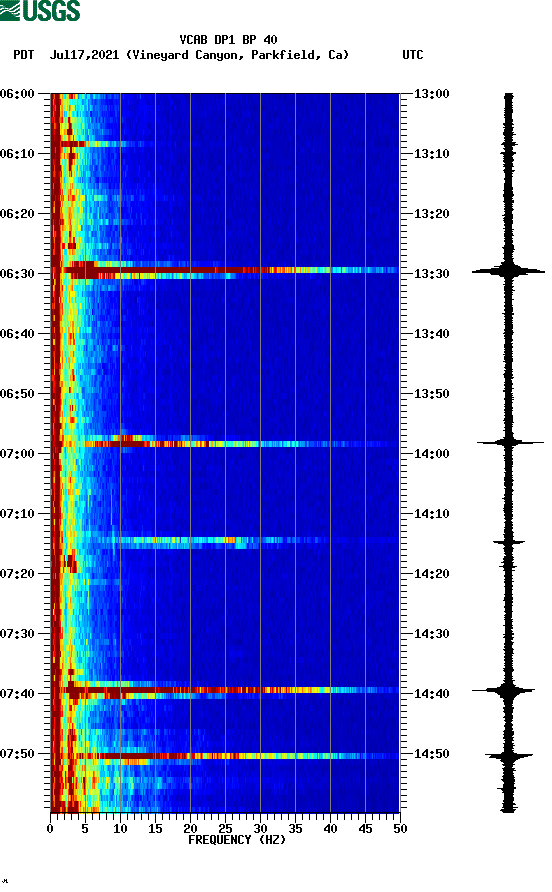Click the 5 Hz frequency axis label
552x892 pixels.
85,829
